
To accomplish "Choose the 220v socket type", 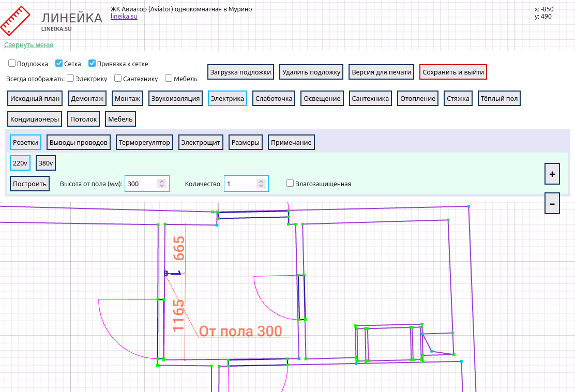I will click(x=20, y=163).
